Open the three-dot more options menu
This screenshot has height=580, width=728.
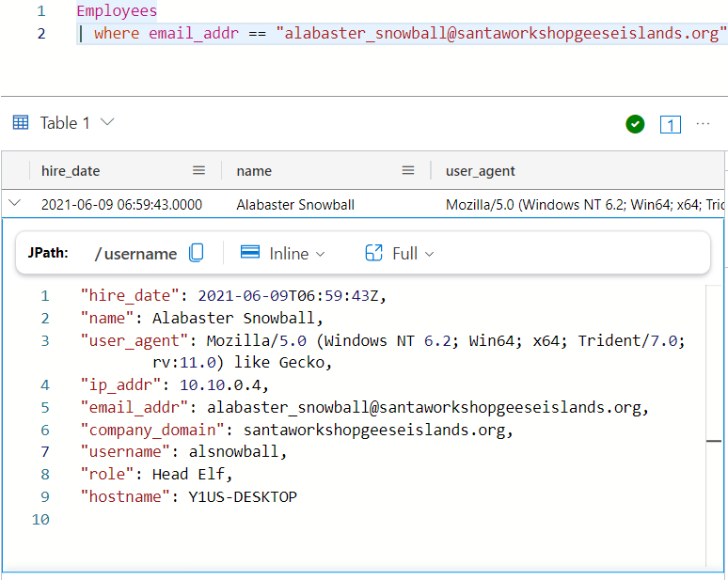click(703, 124)
